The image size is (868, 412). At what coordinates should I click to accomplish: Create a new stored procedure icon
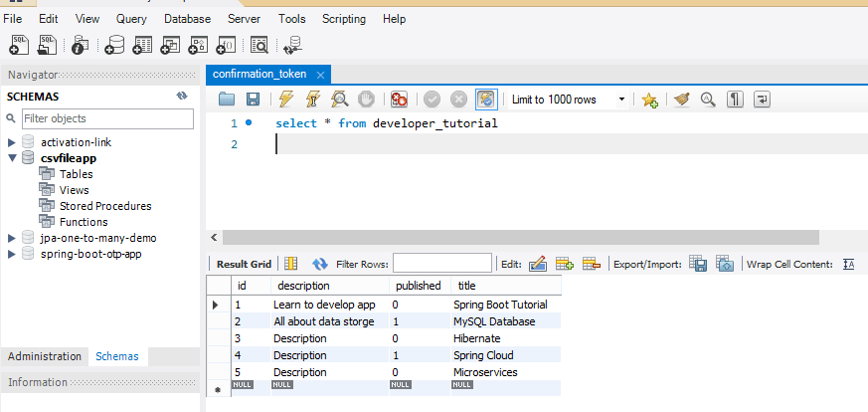(x=198, y=45)
